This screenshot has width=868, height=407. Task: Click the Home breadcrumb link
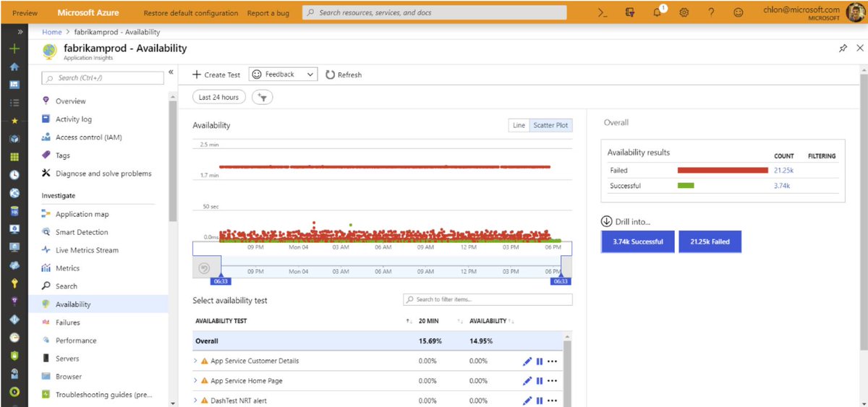pos(51,32)
